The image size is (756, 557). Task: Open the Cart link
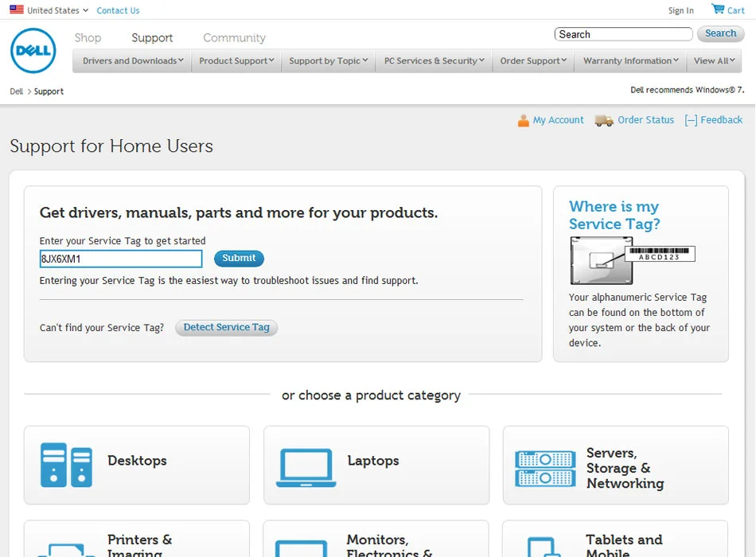pyautogui.click(x=736, y=10)
